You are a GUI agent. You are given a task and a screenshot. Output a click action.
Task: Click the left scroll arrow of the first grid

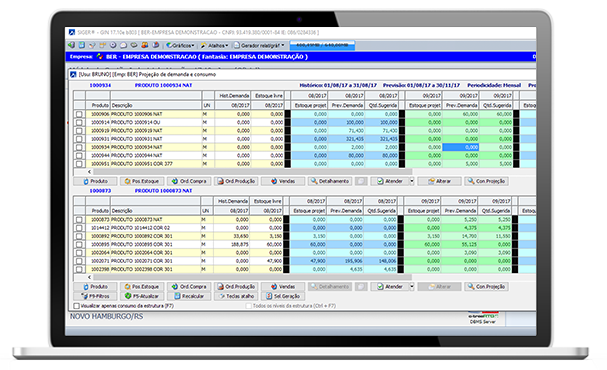(89, 171)
